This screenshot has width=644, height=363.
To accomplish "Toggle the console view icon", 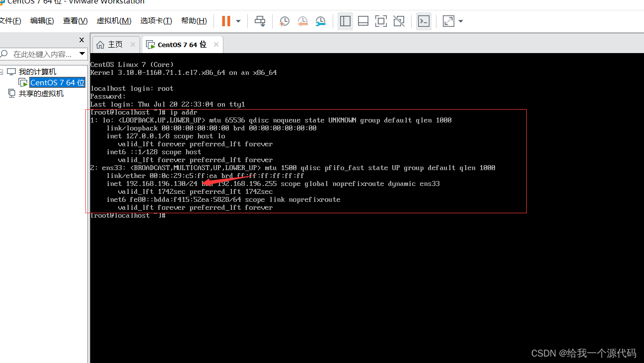I will point(424,21).
